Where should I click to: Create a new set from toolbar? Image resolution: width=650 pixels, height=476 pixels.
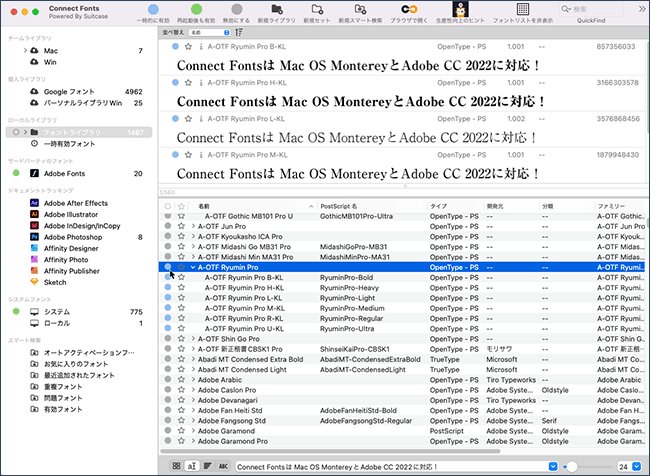click(x=317, y=9)
